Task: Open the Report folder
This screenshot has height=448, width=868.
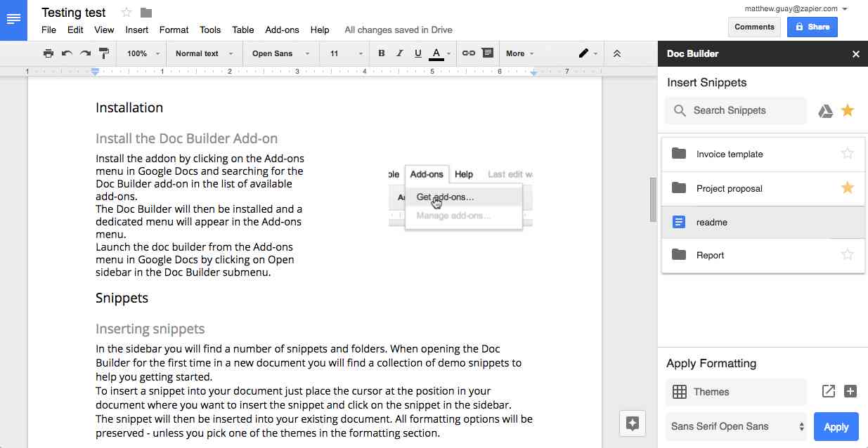Action: [x=763, y=256]
